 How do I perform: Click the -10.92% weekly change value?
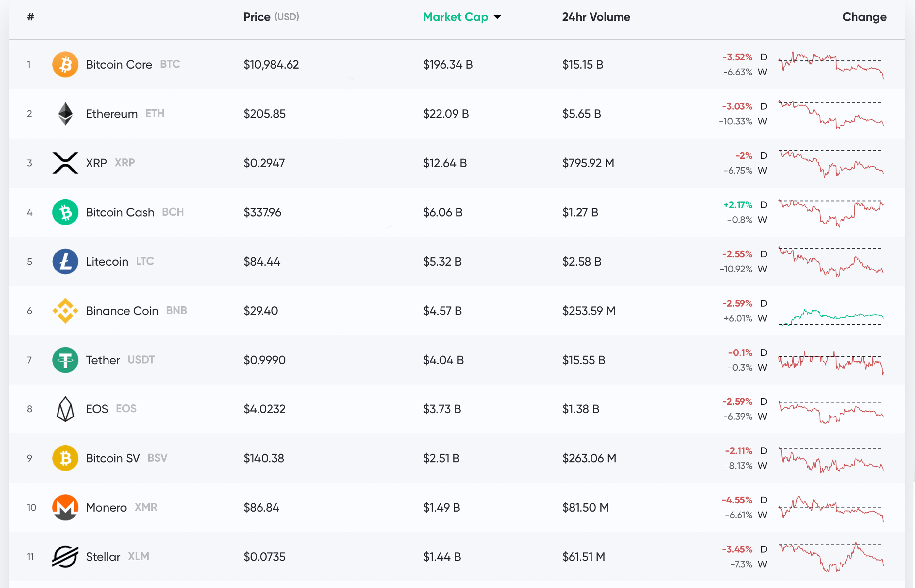[736, 269]
